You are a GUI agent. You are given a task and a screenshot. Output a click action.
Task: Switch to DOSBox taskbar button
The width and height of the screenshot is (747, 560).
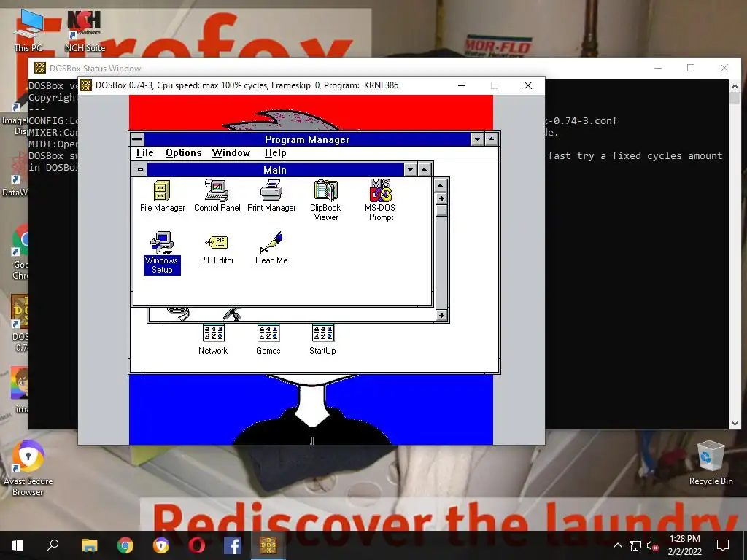tap(268, 545)
